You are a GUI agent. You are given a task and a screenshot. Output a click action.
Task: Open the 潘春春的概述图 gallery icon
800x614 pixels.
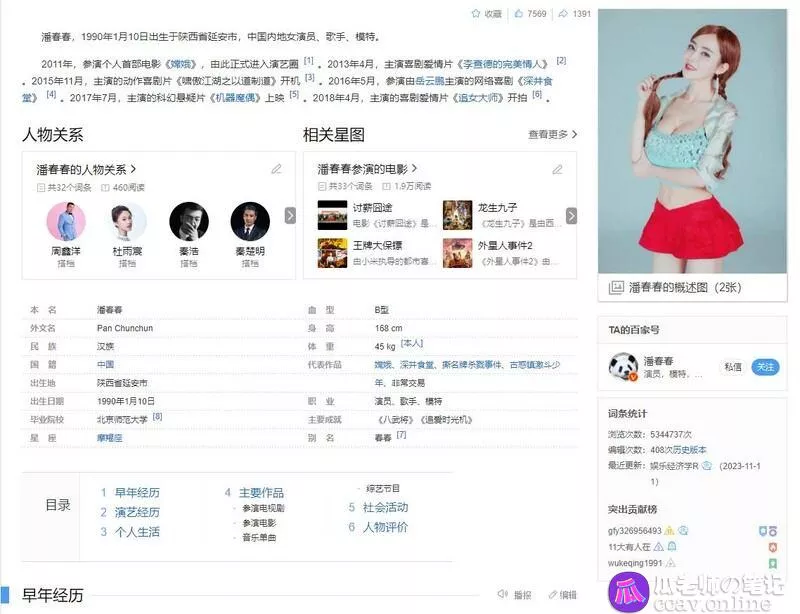616,287
